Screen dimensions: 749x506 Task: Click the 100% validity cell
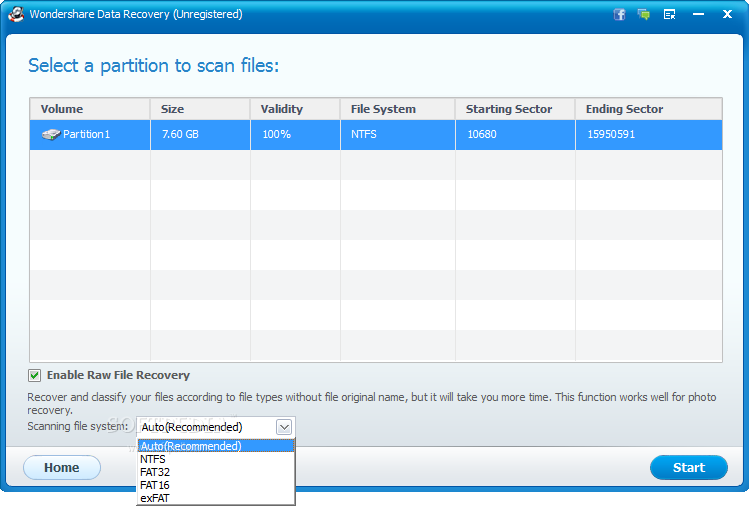point(295,135)
